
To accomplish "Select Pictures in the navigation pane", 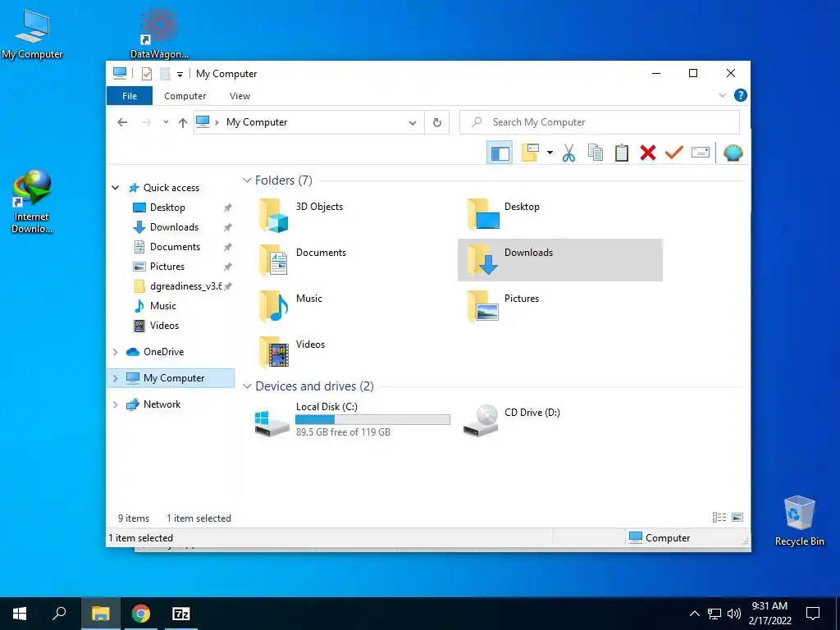I will (x=167, y=267).
